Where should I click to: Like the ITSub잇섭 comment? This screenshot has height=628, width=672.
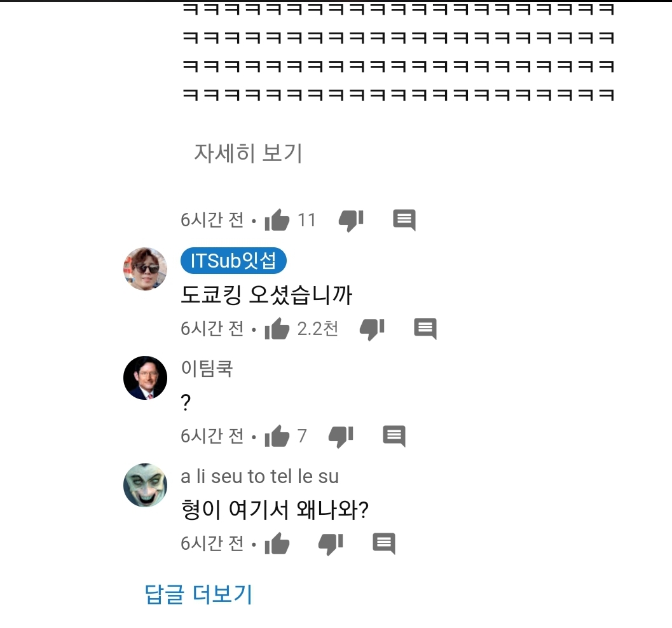coord(277,329)
